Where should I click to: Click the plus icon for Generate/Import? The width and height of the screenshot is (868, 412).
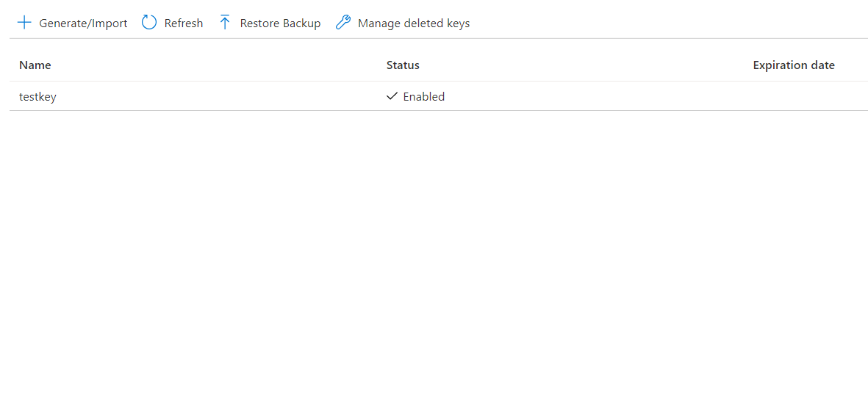pos(24,23)
